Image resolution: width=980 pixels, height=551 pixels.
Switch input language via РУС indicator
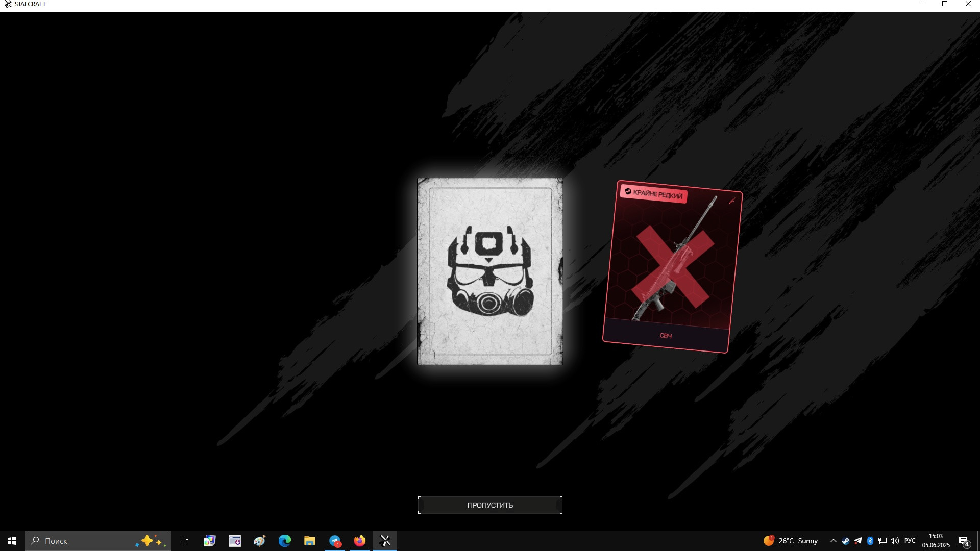[910, 541]
